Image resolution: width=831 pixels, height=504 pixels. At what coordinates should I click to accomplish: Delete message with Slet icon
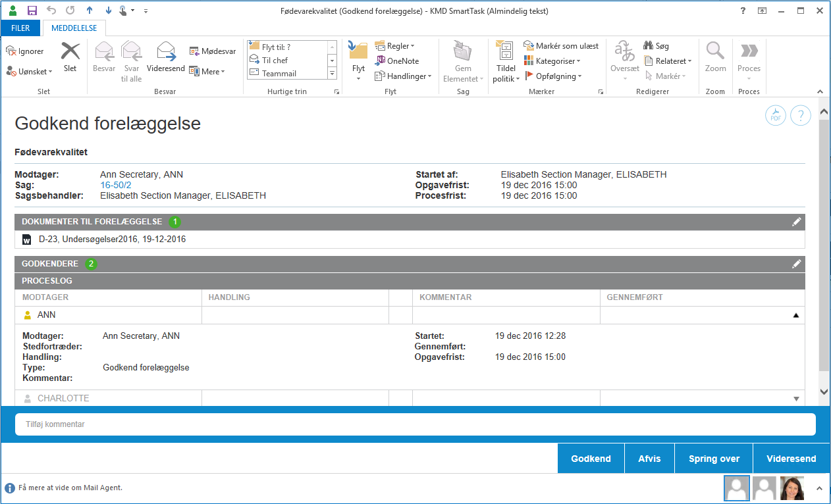[x=70, y=51]
